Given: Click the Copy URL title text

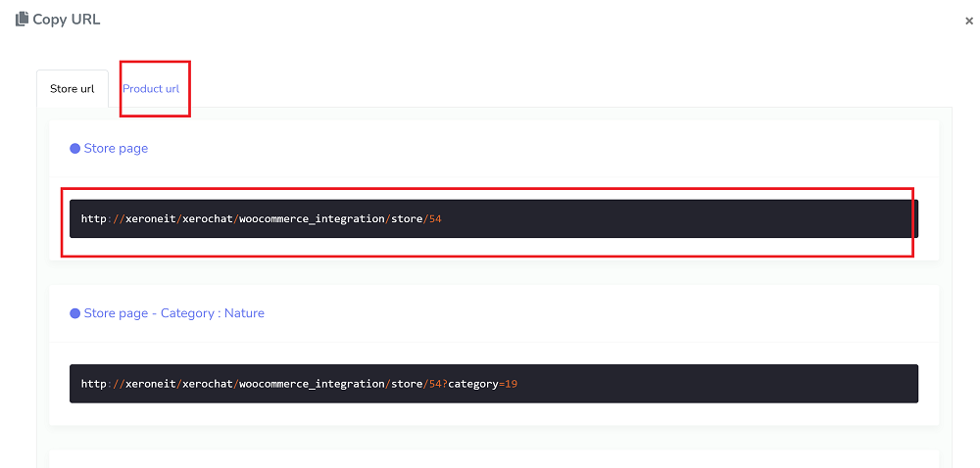Looking at the screenshot, I should pos(67,20).
